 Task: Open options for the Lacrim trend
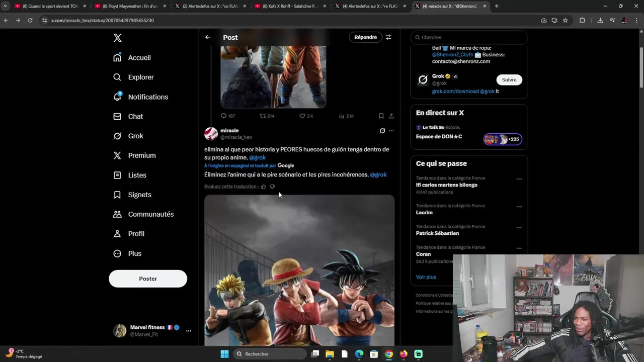tap(519, 207)
